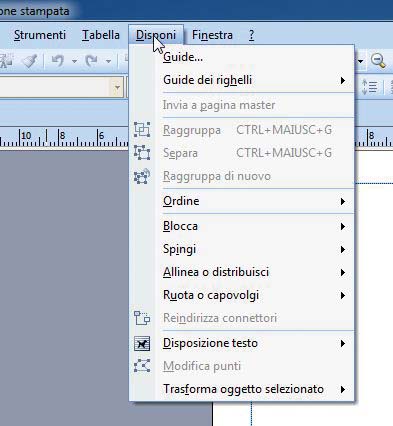Click the horizontal ruler near mark 10
Viewport: 393px width, 426px height.
point(26,137)
